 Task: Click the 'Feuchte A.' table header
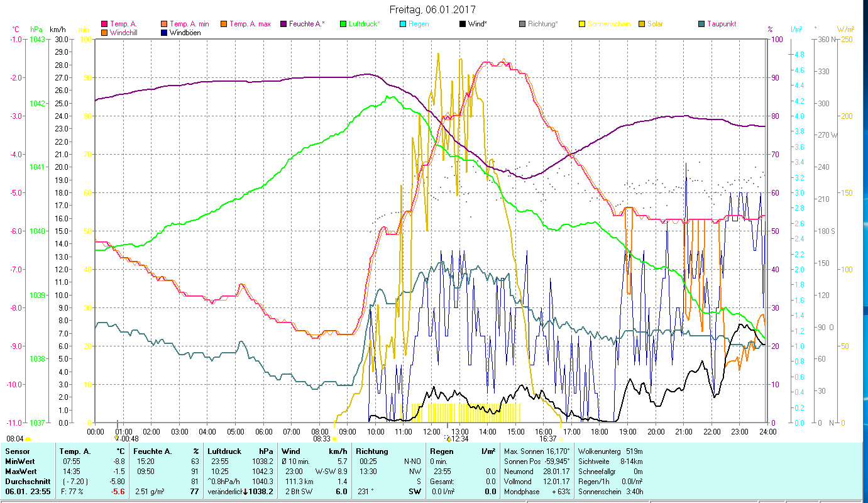coord(153,451)
